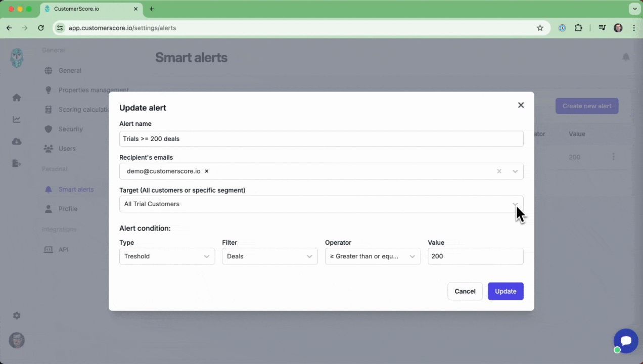Click the Update button

(x=506, y=291)
